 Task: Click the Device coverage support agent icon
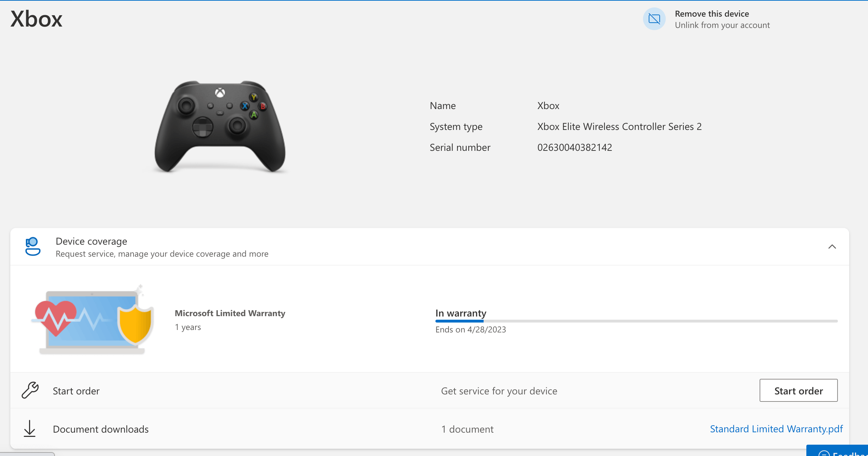pos(33,247)
